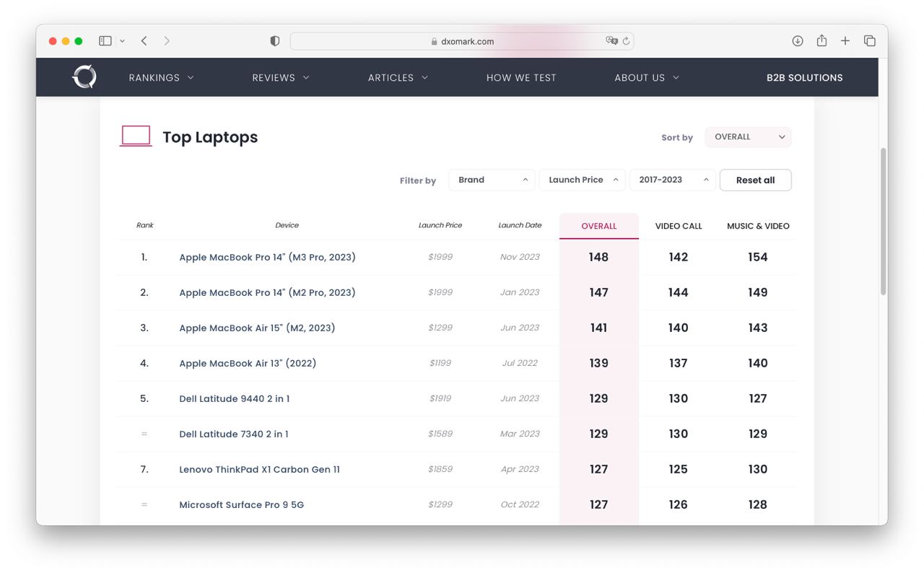Image resolution: width=924 pixels, height=573 pixels.
Task: Click the DXOMARK logo icon
Action: click(84, 77)
